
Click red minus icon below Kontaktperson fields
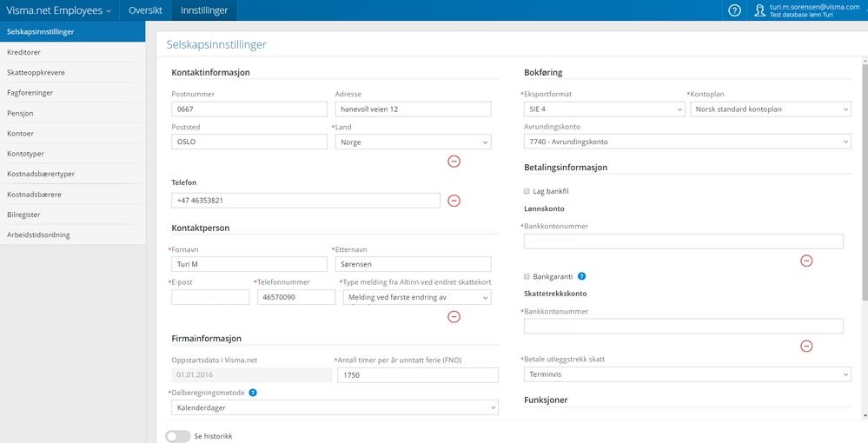pyautogui.click(x=454, y=317)
